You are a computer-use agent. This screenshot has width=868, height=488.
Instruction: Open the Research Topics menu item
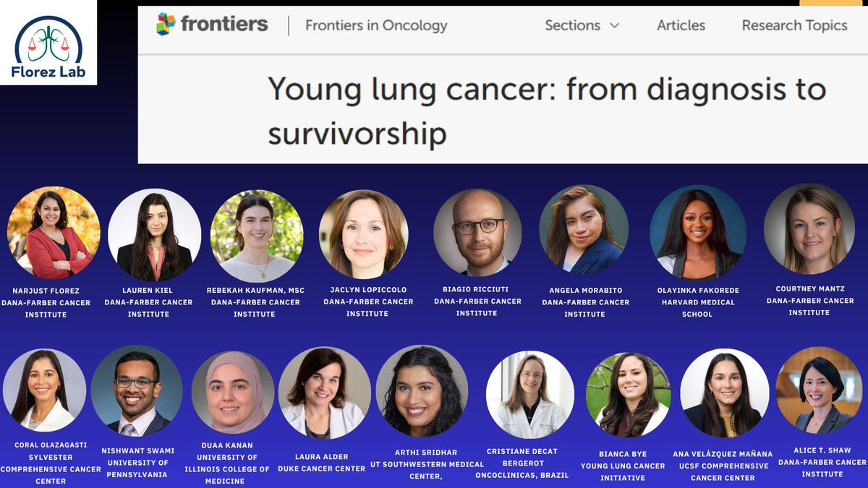coord(794,25)
